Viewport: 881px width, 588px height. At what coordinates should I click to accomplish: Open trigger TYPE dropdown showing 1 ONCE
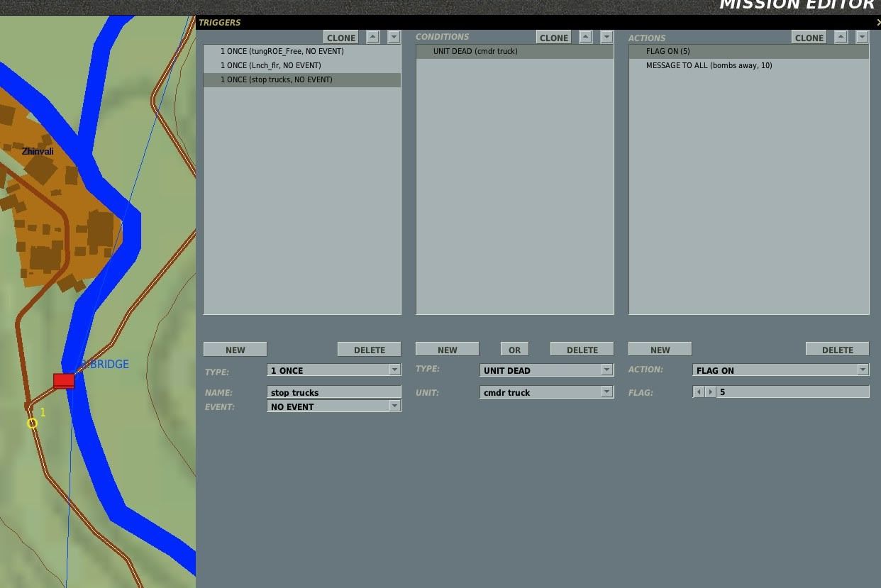pyautogui.click(x=334, y=370)
